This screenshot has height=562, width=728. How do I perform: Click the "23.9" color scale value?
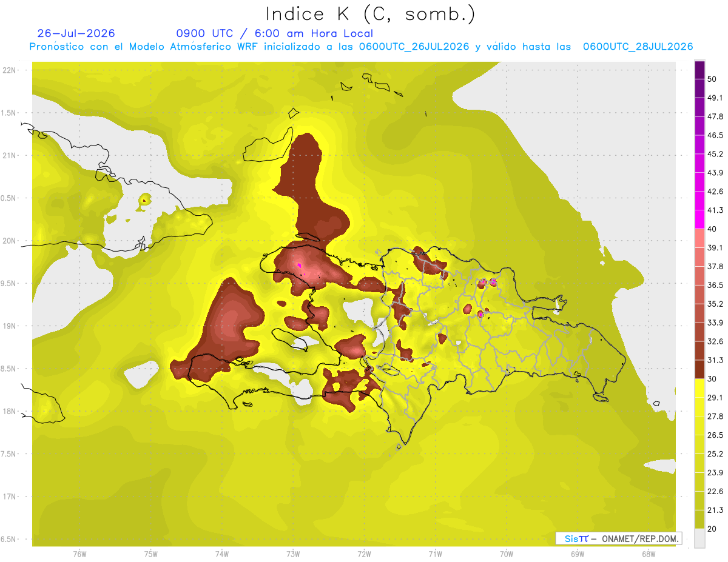click(x=716, y=473)
